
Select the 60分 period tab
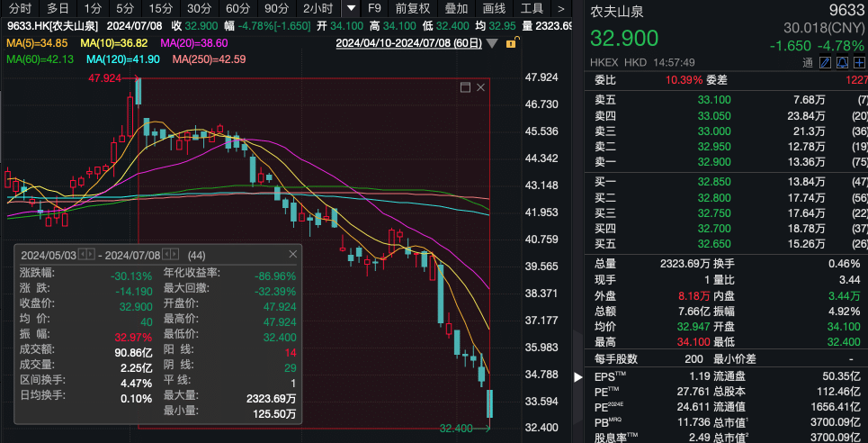237,9
